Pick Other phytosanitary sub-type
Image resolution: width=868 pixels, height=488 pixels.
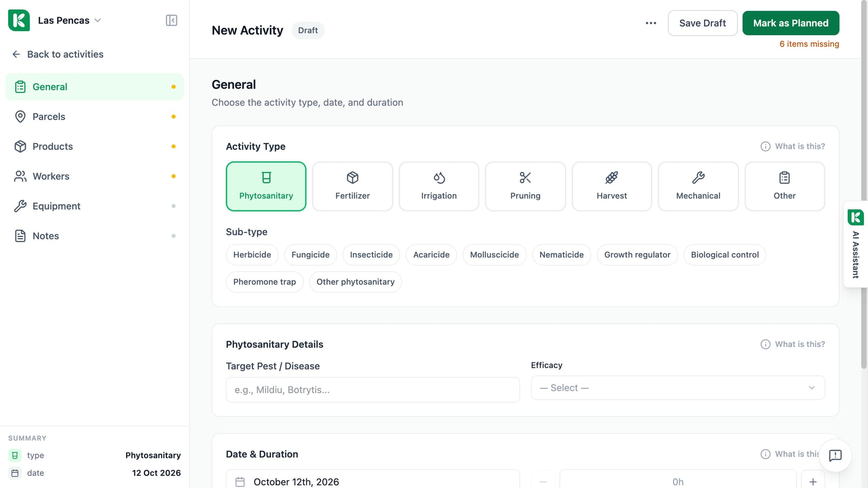355,282
